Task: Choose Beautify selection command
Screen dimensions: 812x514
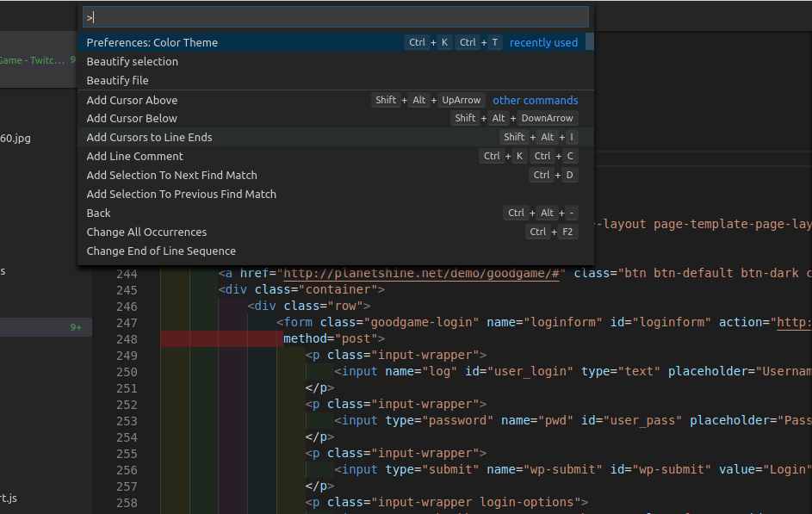Action: (x=133, y=61)
